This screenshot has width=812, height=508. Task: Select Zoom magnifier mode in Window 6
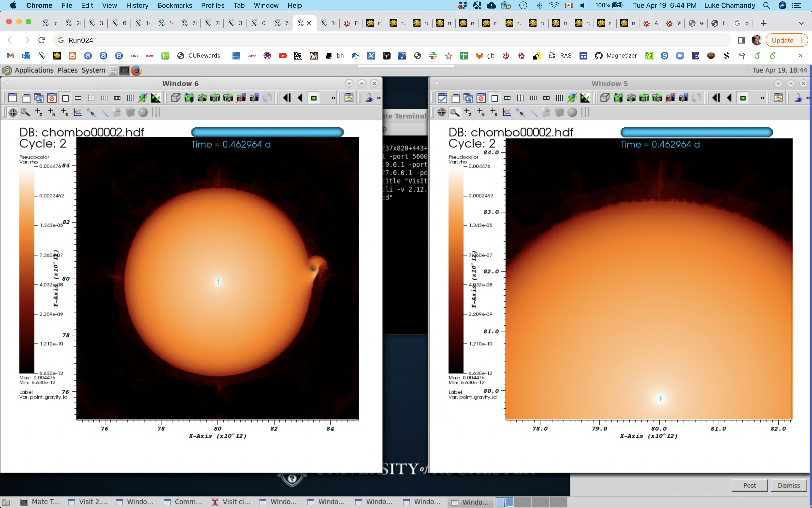click(x=26, y=112)
